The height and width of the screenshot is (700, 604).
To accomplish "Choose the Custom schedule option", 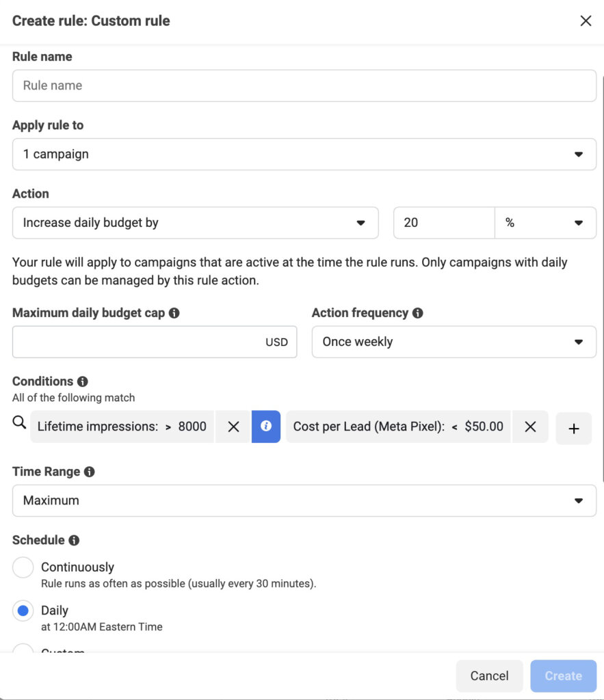I will [23, 650].
